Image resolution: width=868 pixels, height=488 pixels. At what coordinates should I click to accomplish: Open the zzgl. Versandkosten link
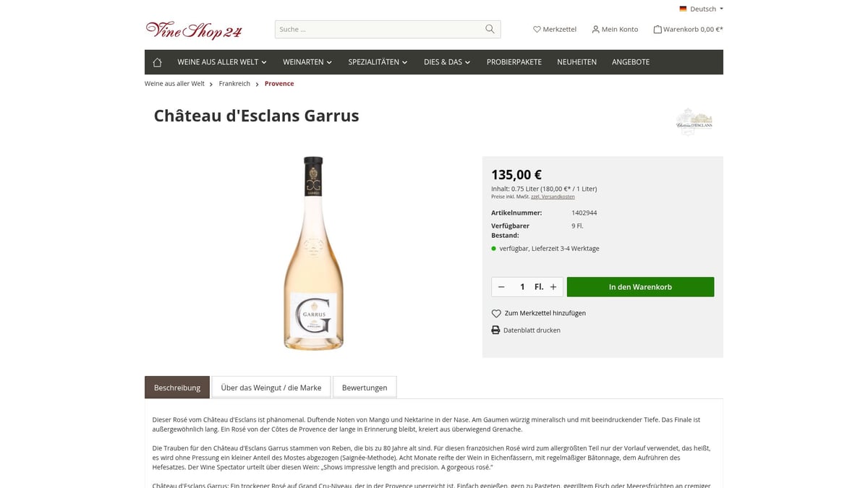click(553, 196)
